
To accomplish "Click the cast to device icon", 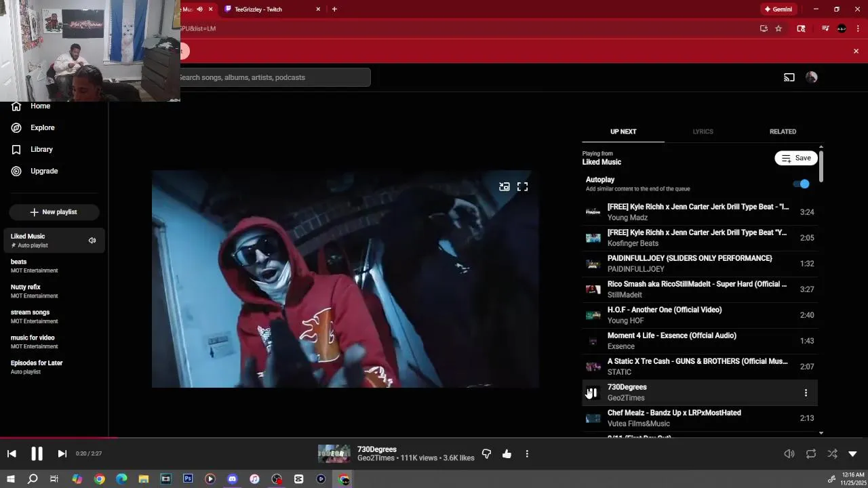I will click(789, 77).
